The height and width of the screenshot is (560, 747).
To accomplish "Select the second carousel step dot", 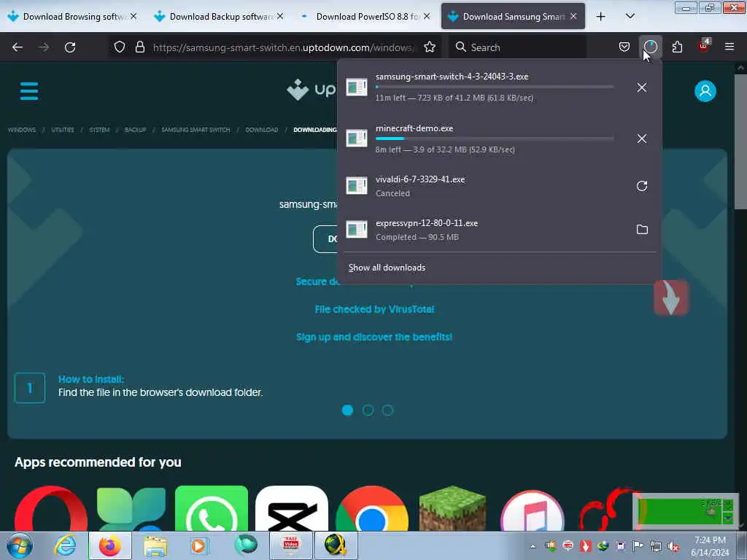I will coord(368,410).
